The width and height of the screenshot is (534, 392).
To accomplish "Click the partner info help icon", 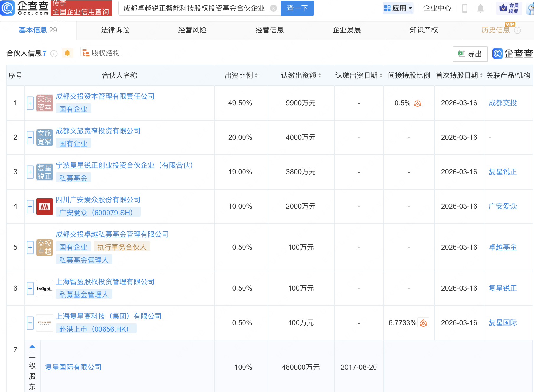I will (x=54, y=53).
